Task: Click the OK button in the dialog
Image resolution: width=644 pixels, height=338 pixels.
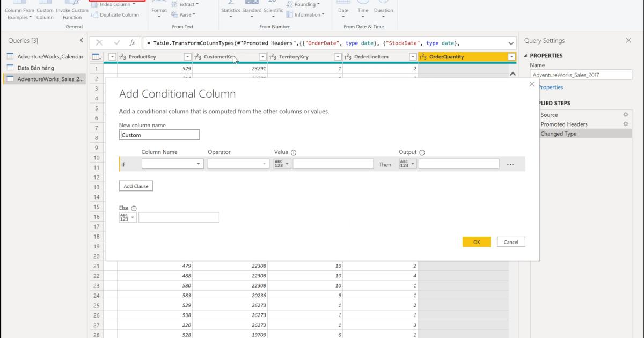Action: click(x=476, y=241)
